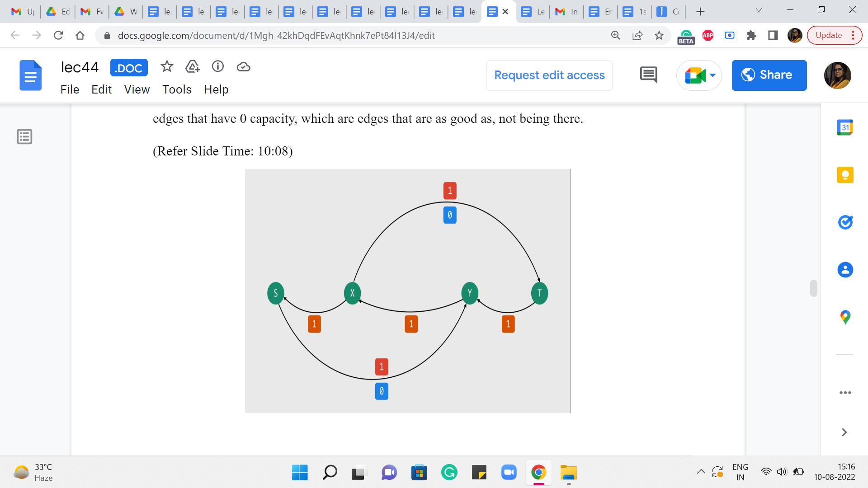Open the Edit menu
The image size is (868, 488).
click(101, 89)
